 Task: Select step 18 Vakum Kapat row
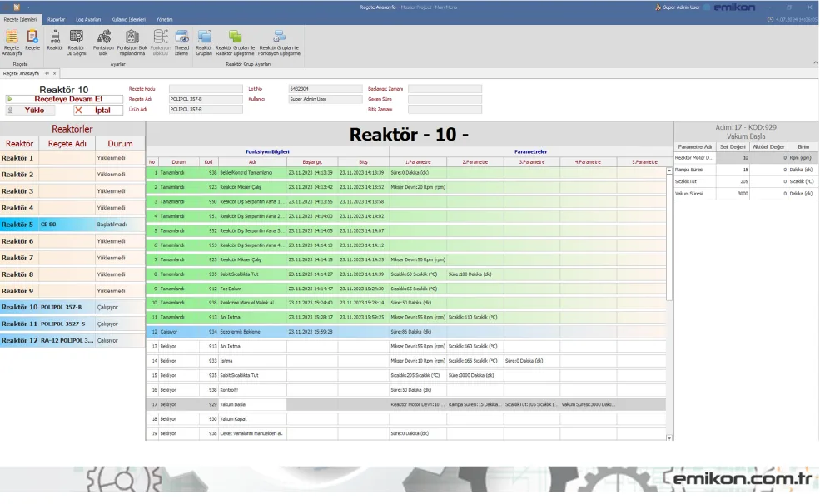(x=405, y=419)
